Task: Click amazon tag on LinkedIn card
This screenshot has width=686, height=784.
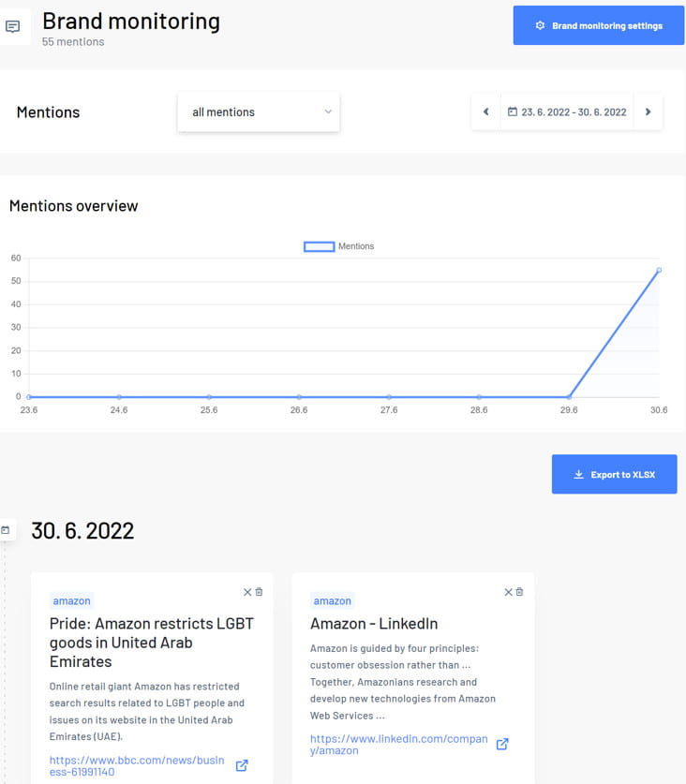Action: 333,600
